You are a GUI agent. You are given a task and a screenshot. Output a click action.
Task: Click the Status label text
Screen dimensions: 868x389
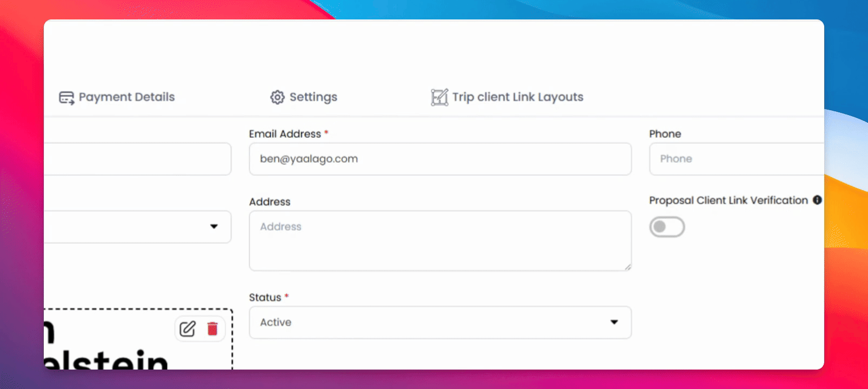265,297
